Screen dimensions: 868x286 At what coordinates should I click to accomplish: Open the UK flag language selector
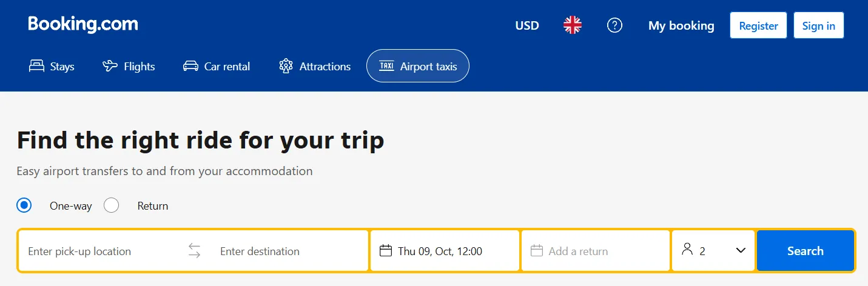(x=572, y=25)
